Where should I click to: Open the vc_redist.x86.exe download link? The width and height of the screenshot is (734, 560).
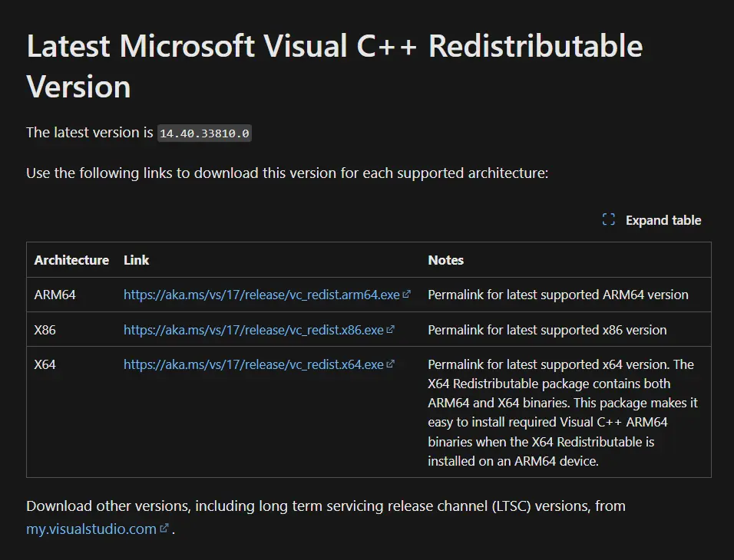click(253, 330)
